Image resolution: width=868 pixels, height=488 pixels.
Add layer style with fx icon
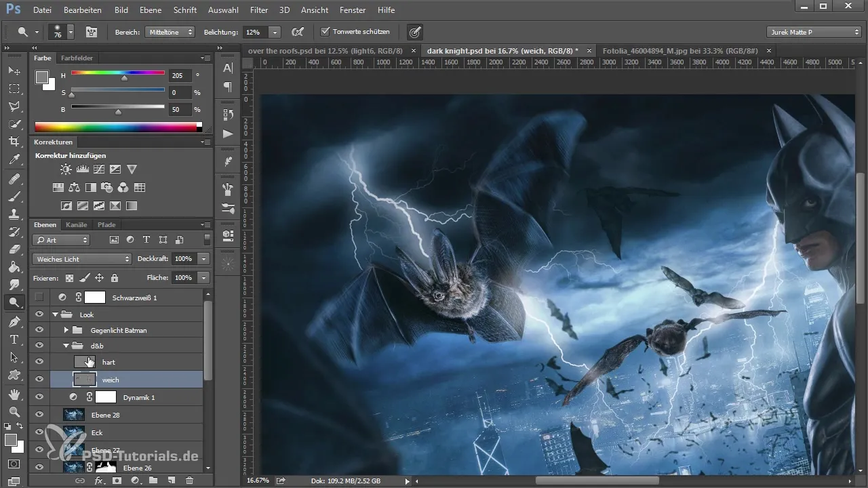99,481
